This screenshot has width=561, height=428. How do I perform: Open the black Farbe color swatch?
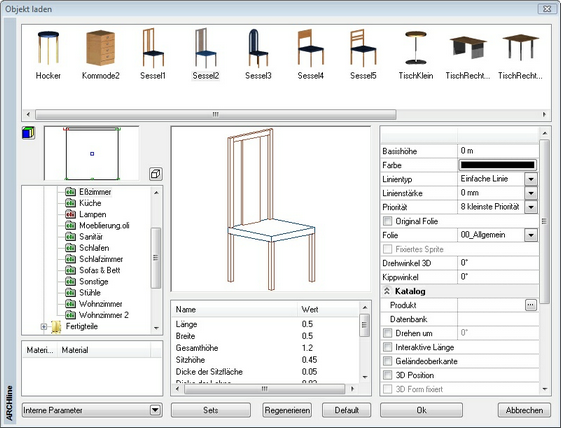(497, 165)
